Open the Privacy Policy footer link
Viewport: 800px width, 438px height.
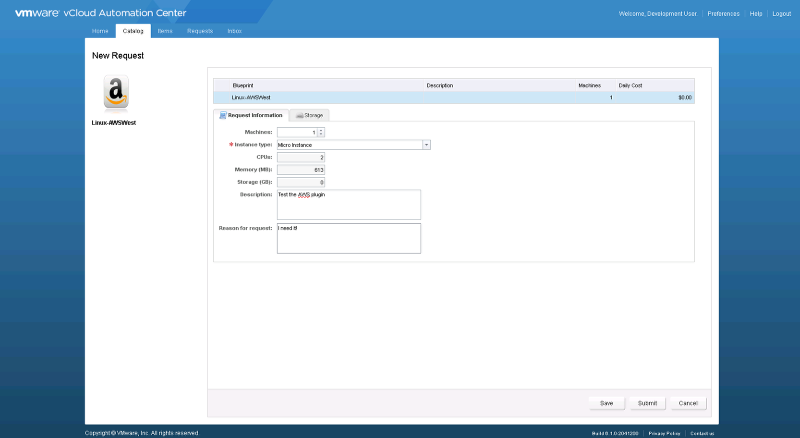[664, 433]
